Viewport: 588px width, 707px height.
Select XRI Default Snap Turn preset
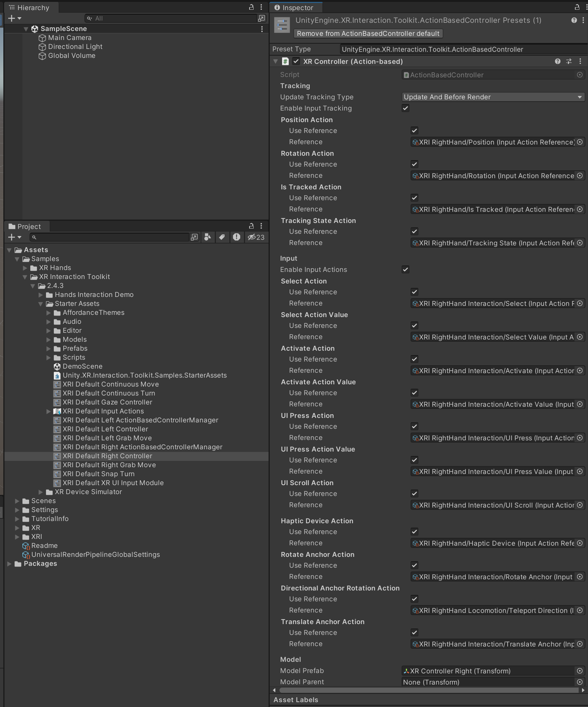point(99,474)
